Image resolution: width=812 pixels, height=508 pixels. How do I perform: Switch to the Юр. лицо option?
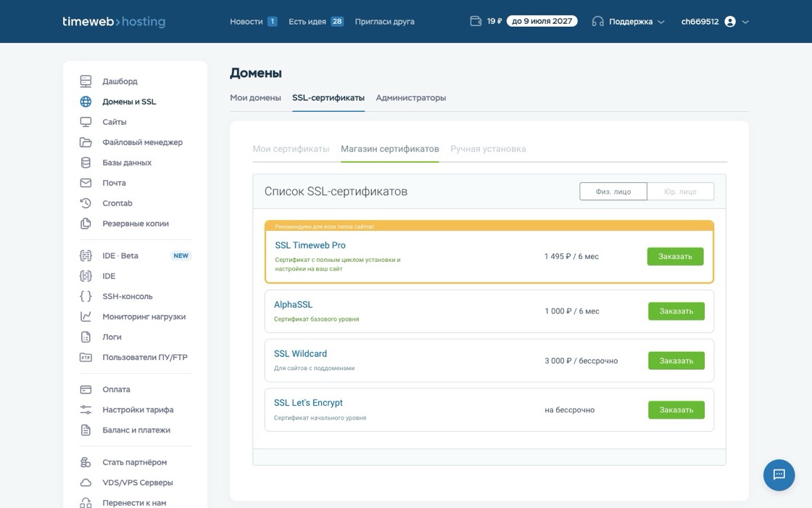pyautogui.click(x=681, y=192)
